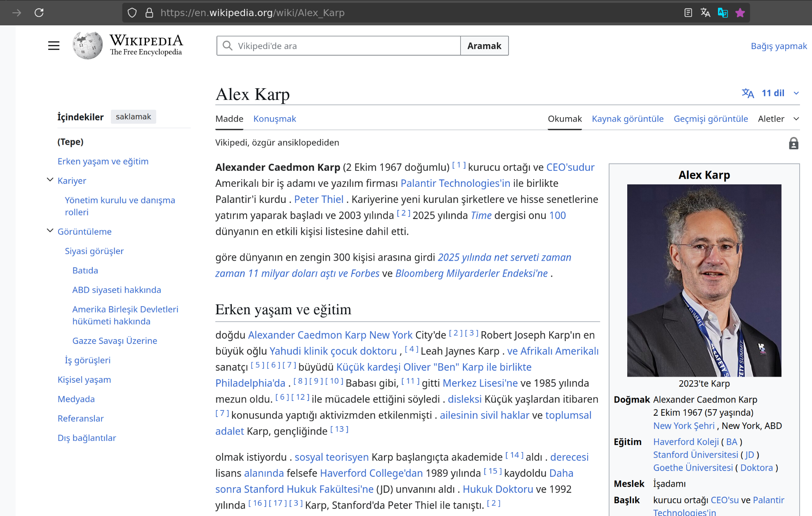This screenshot has height=516, width=812.
Task: Bookmark page with the star icon
Action: tap(740, 13)
